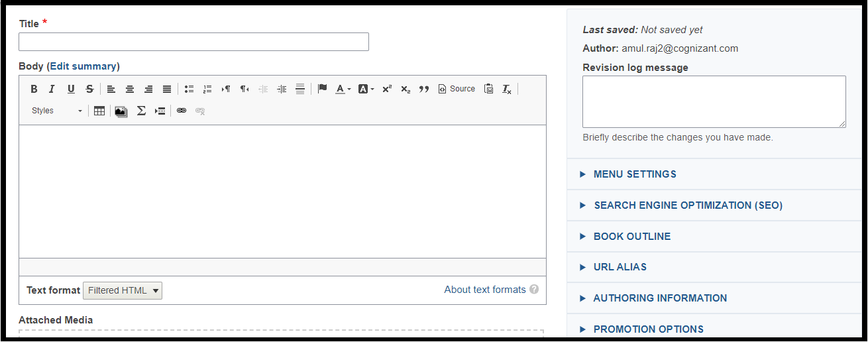This screenshot has width=868, height=342.
Task: Focus the Title input field
Action: [193, 42]
